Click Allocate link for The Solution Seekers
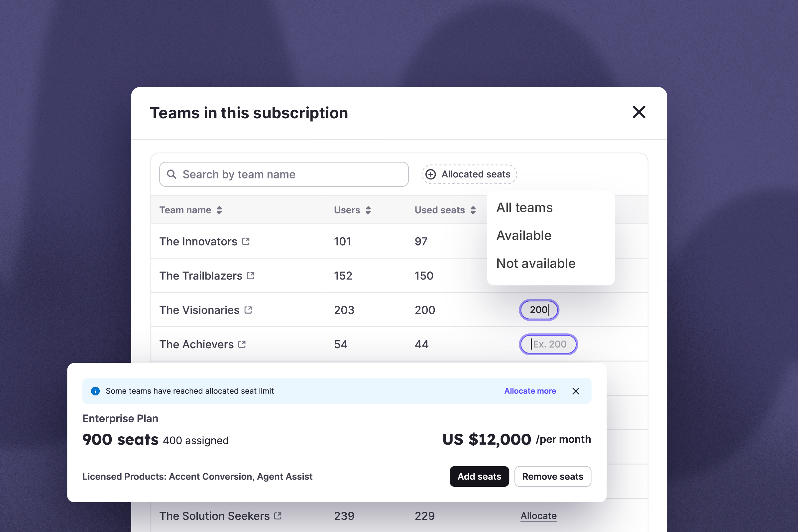Image resolution: width=798 pixels, height=532 pixels. 538,516
